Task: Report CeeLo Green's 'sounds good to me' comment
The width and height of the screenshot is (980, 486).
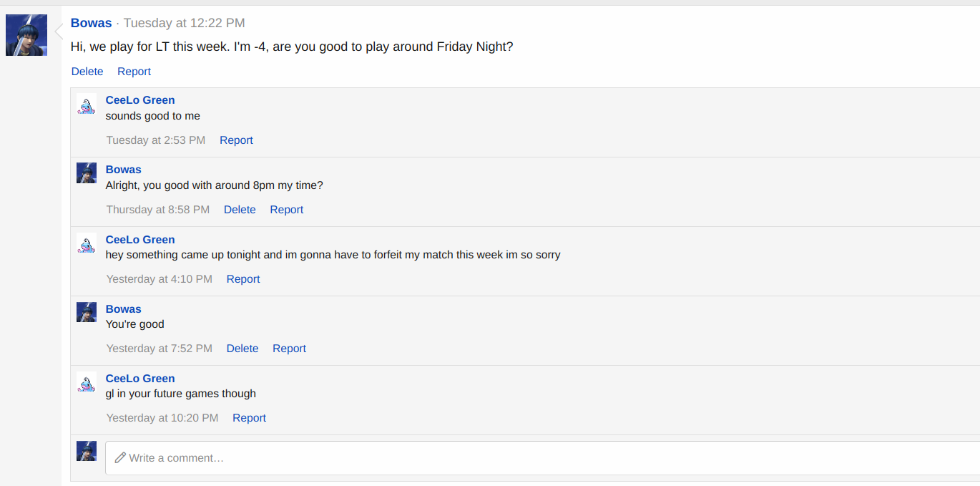Action: (x=236, y=140)
